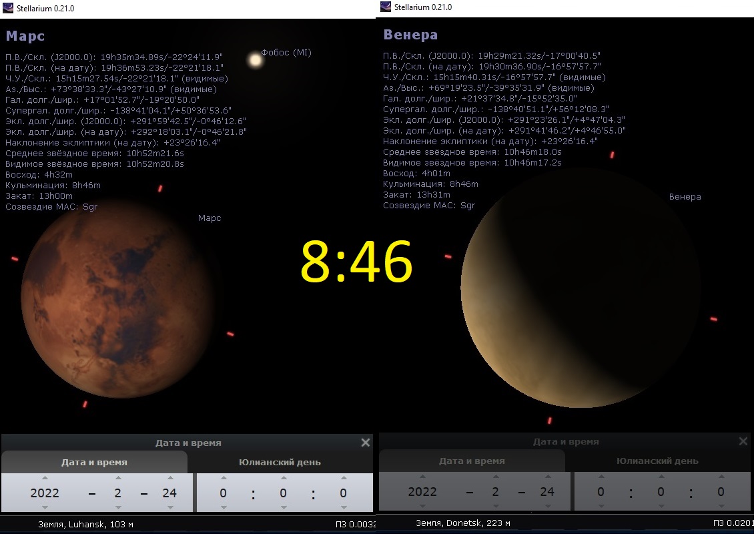Image resolution: width=756 pixels, height=536 pixels.
Task: Click Venus Кульминация: 8h46m line
Action: coord(430,184)
